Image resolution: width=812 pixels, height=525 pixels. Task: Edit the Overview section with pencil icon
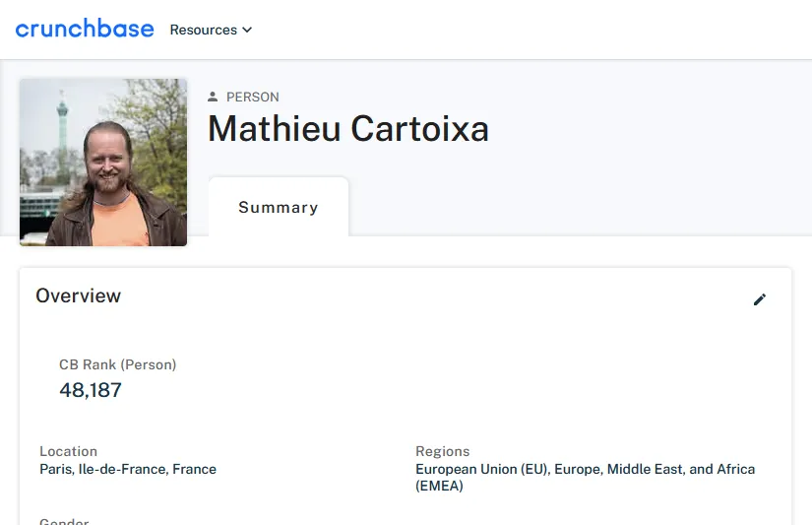click(759, 299)
